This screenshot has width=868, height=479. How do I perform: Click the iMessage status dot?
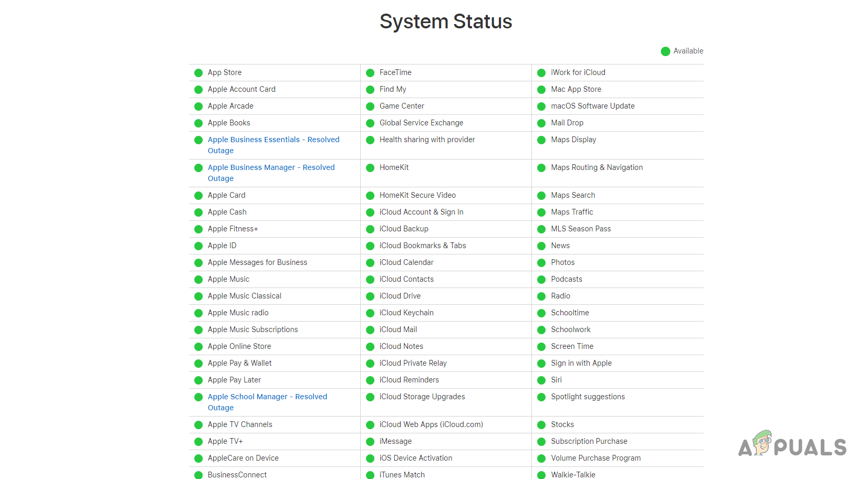pyautogui.click(x=370, y=441)
